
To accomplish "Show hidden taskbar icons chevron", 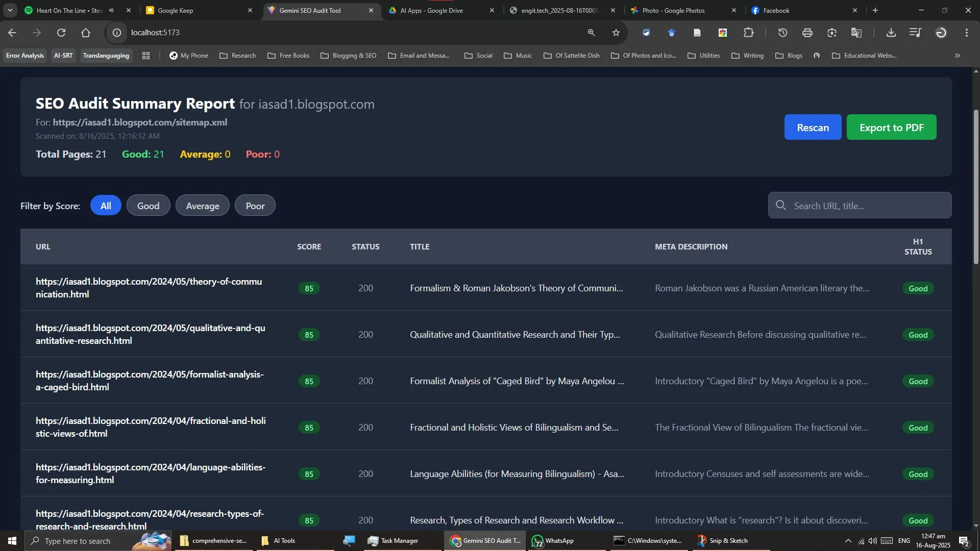I will click(x=847, y=540).
